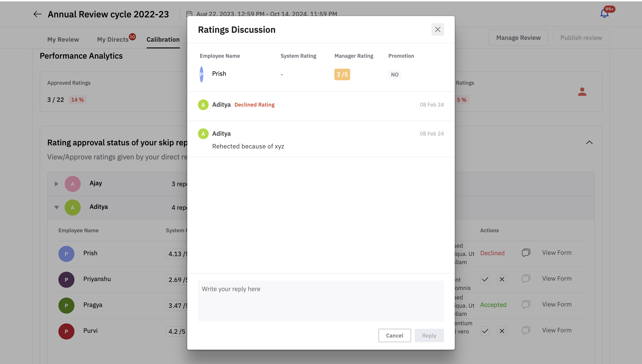
Task: Click the 'Write your reply here' text box
Action: click(x=321, y=301)
